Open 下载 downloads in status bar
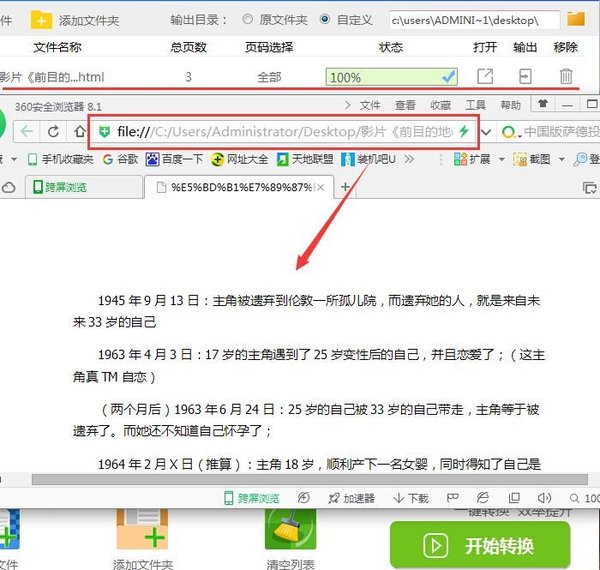The image size is (600, 570). (x=411, y=498)
